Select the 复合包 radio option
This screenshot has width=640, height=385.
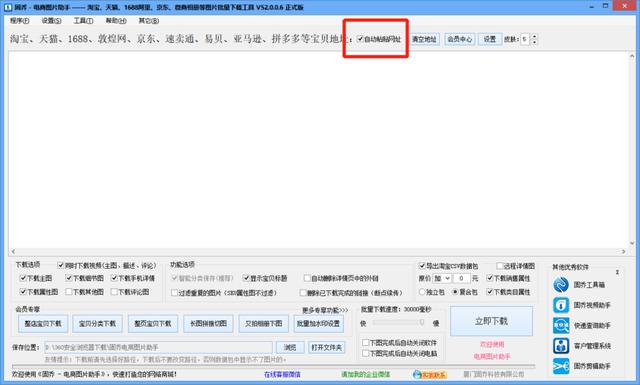coord(455,292)
